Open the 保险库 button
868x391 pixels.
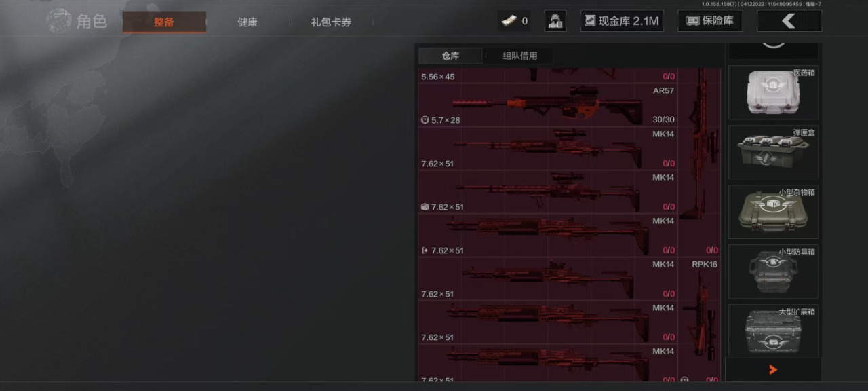pos(710,21)
